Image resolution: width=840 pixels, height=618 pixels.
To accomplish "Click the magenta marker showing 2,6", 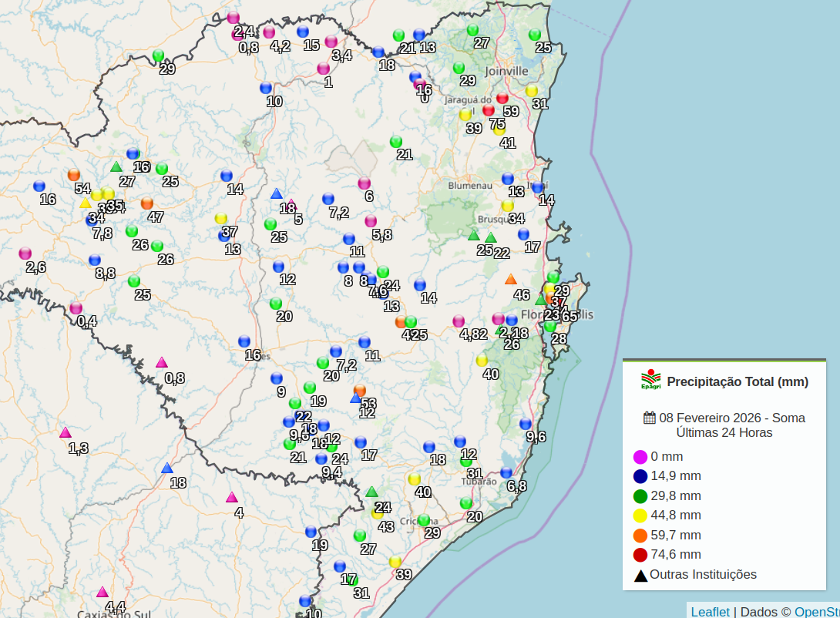I will click(x=25, y=254).
